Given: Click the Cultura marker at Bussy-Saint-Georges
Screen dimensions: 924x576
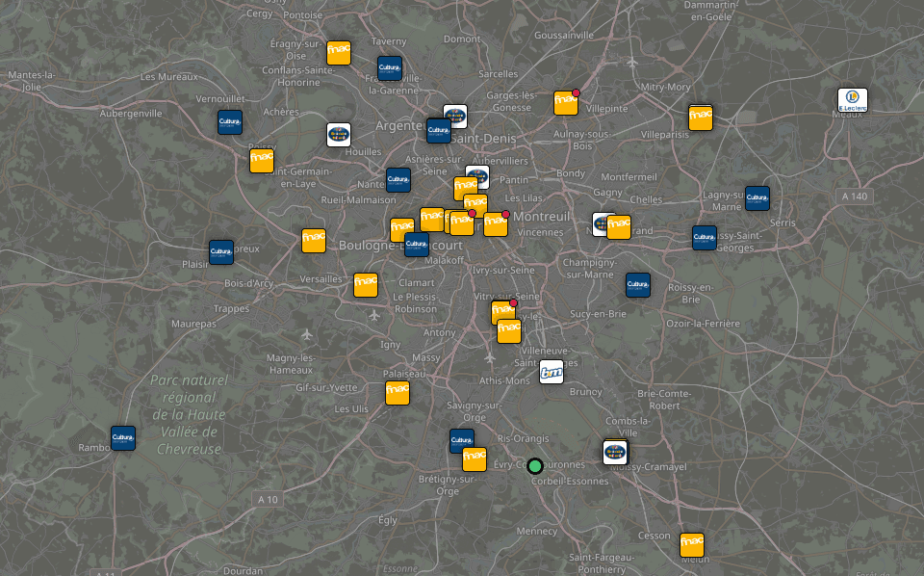Looking at the screenshot, I should (x=705, y=238).
